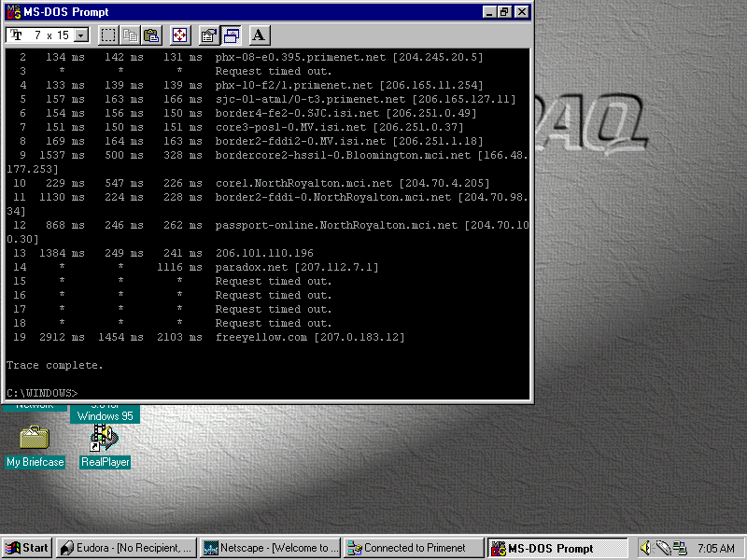Click the 1537 ms value in hop 9

click(62, 155)
